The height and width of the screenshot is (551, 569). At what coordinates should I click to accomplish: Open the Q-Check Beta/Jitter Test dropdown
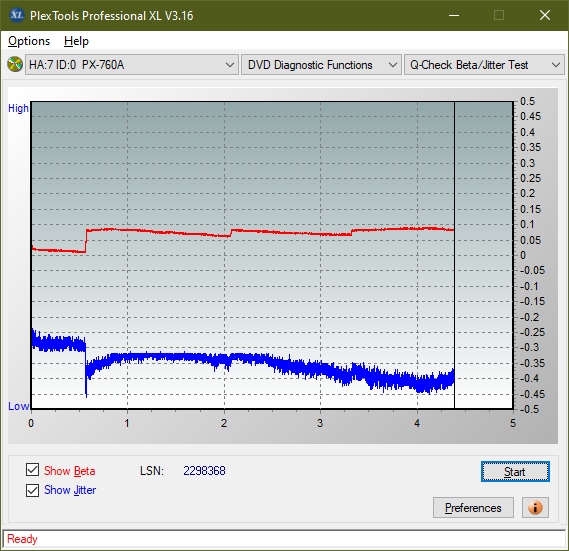(484, 65)
